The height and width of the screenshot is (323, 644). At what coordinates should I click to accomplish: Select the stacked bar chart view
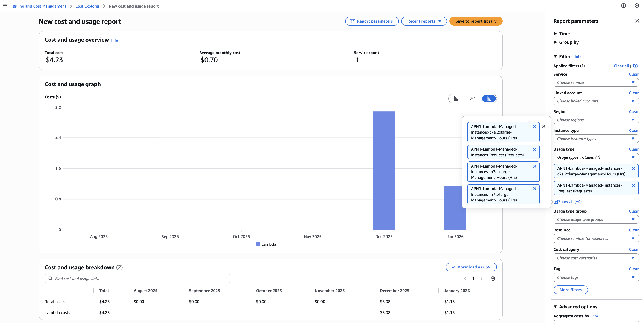pyautogui.click(x=488, y=99)
